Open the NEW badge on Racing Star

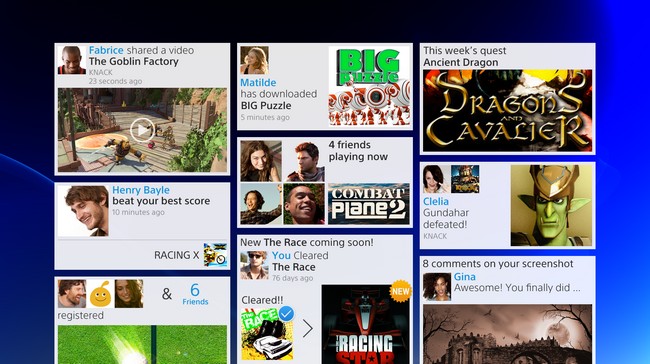coord(400,291)
